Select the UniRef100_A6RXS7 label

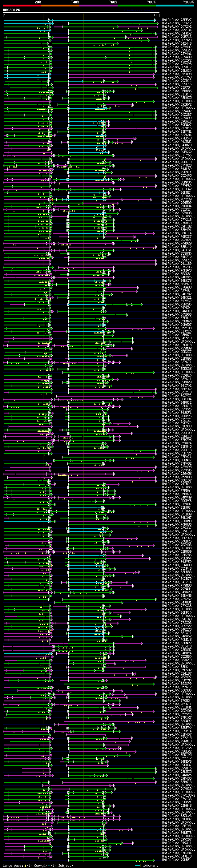tap(177, 237)
